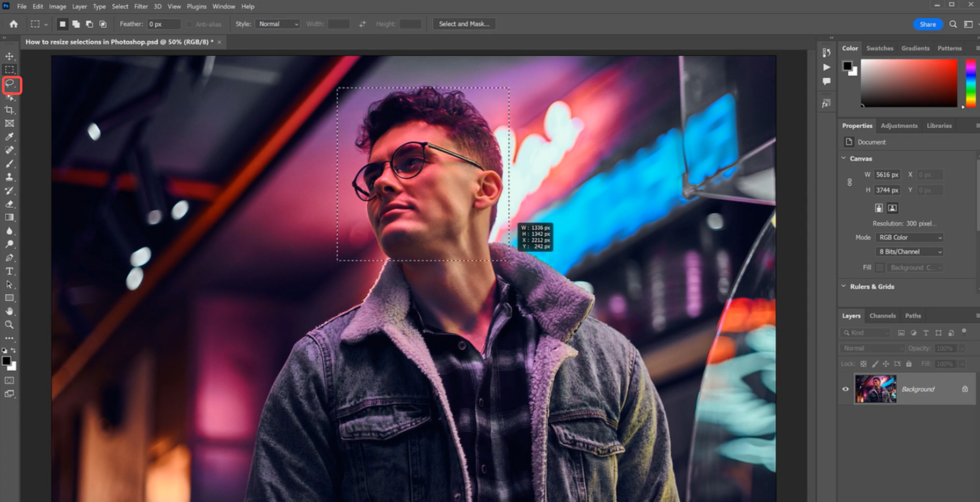This screenshot has height=502, width=980.
Task: Click the blue Share button
Action: tap(927, 24)
